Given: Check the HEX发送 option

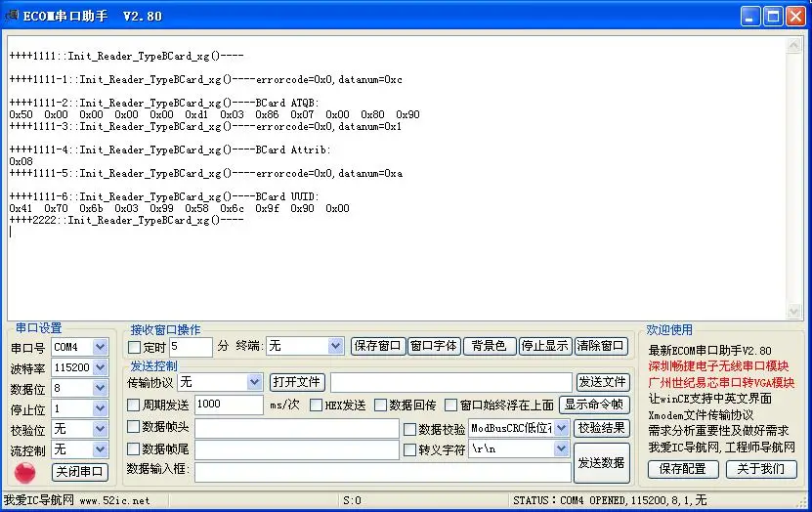Looking at the screenshot, I should click(x=316, y=405).
